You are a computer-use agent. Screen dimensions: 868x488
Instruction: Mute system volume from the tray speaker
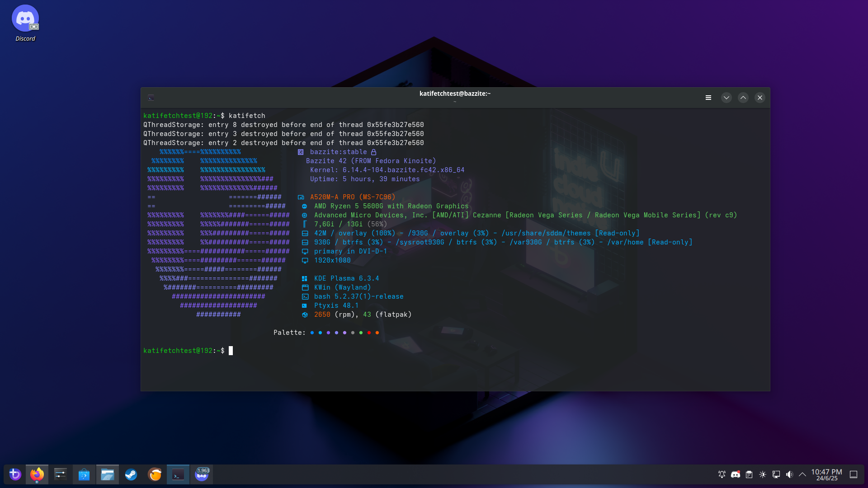tap(790, 474)
